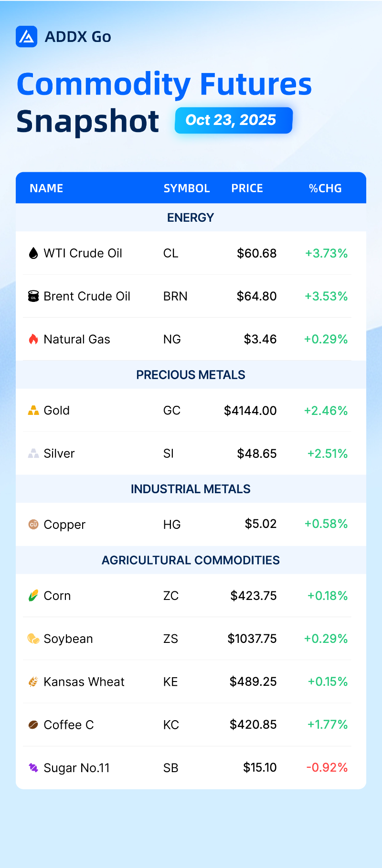Click the WTI Crude Oil droplet icon
Screen dimensions: 382x868
33,253
